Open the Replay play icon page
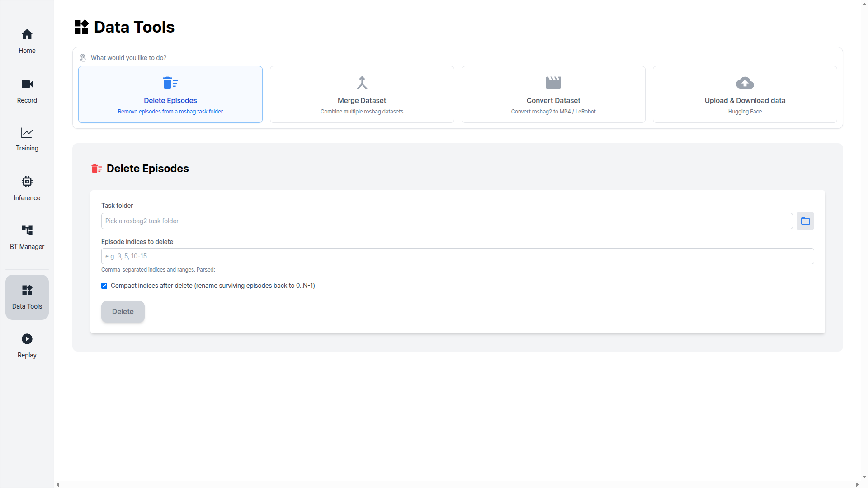The image size is (868, 488). (27, 346)
